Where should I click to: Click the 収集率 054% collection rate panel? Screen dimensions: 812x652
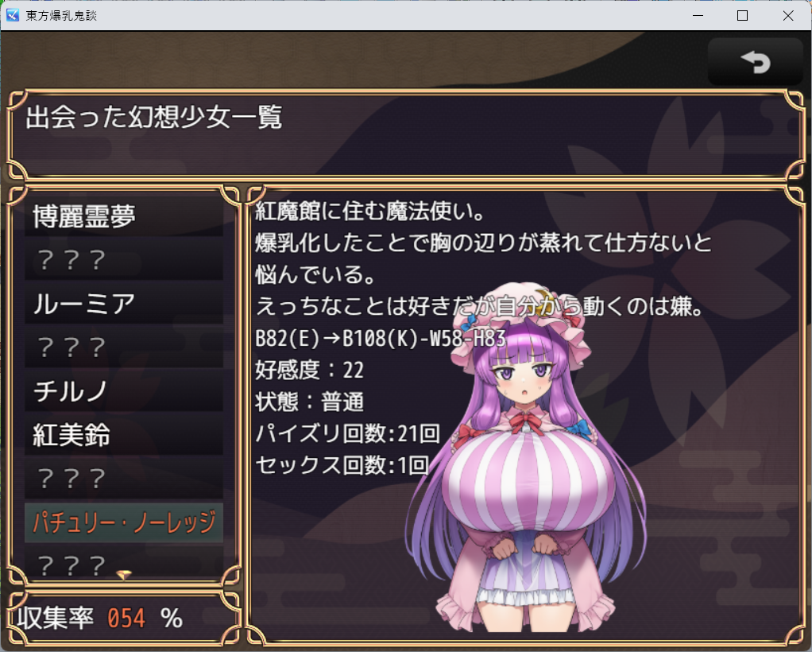[x=124, y=618]
